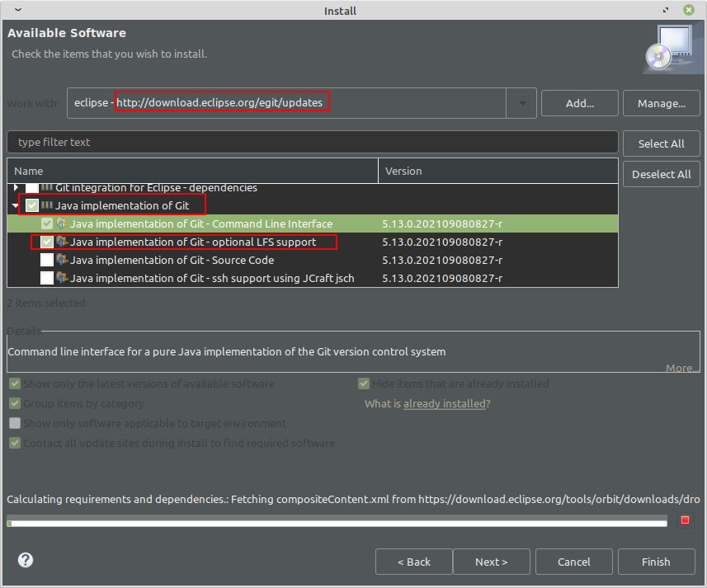Image resolution: width=707 pixels, height=588 pixels.
Task: Click Select All
Action: 661,143
